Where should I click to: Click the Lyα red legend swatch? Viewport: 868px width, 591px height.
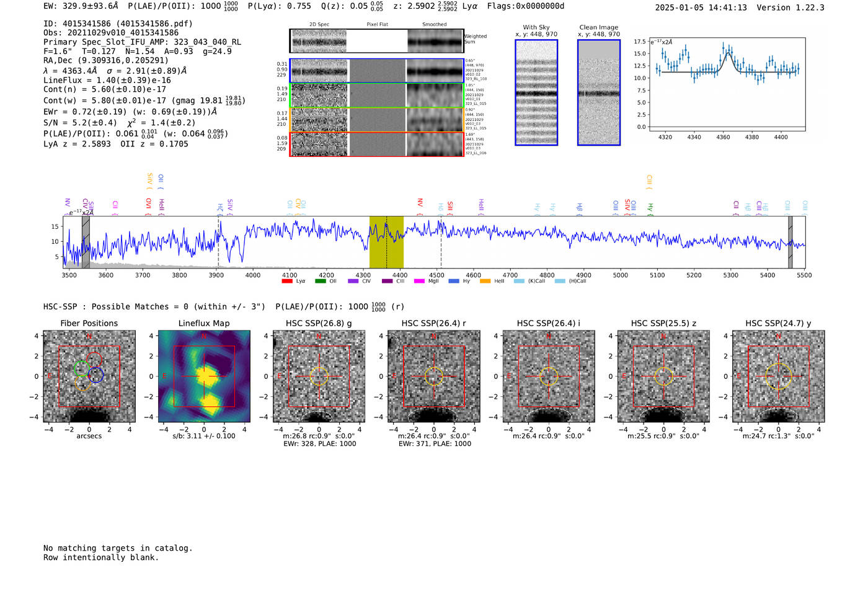point(287,281)
